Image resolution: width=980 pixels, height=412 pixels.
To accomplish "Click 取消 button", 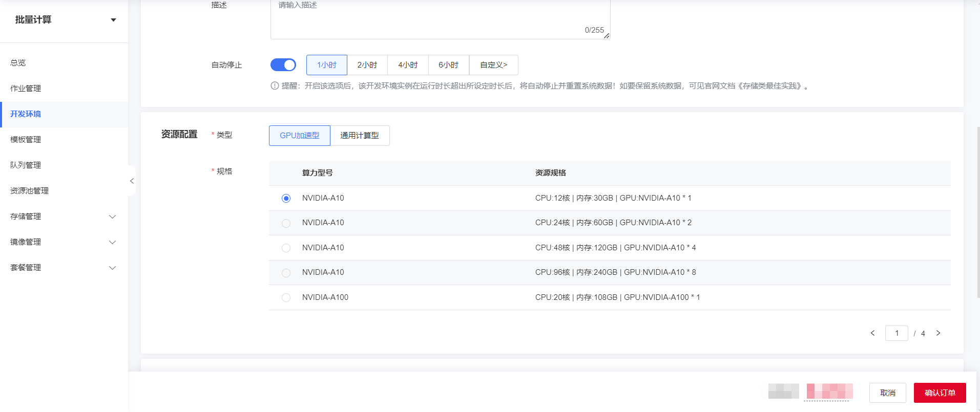I will pyautogui.click(x=888, y=393).
